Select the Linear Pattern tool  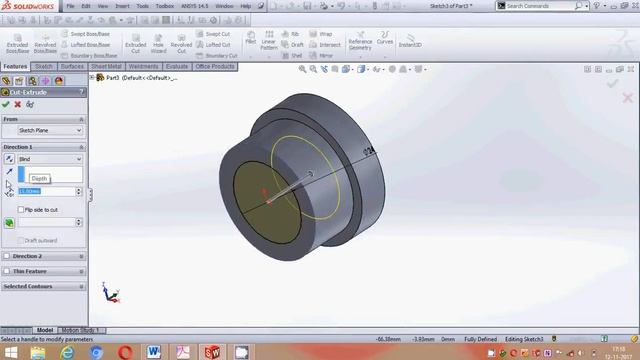[x=269, y=41]
